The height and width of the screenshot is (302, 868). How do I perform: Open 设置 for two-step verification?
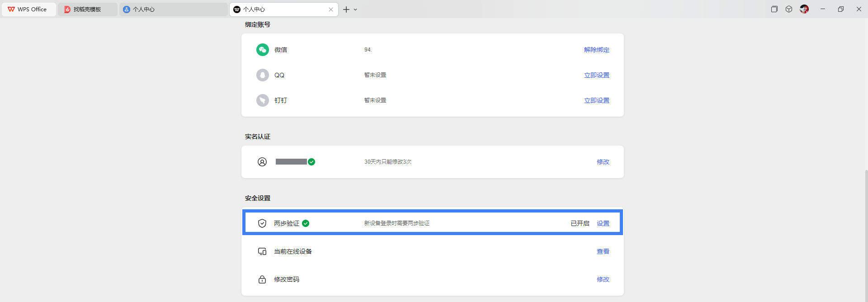pyautogui.click(x=603, y=223)
